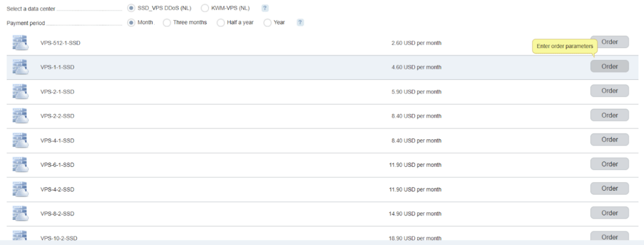This screenshot has height=245, width=644.
Task: Click the 18.90 USD per month price
Action: click(x=415, y=239)
